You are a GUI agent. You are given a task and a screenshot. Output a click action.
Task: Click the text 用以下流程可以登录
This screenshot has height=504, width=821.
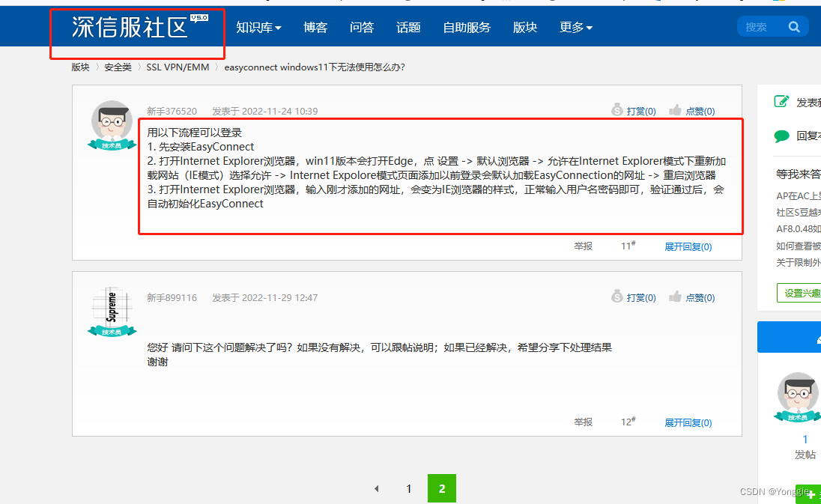tap(194, 133)
